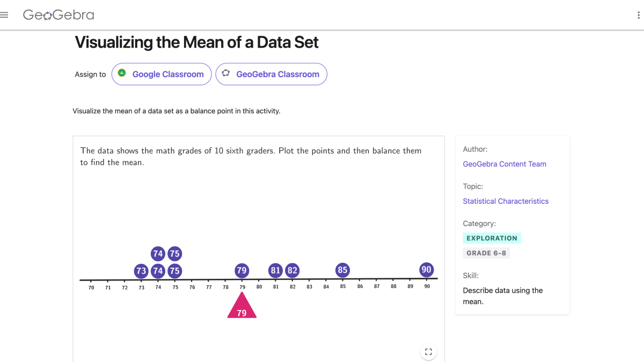
Task: Select the data point labeled 73
Action: click(x=141, y=271)
